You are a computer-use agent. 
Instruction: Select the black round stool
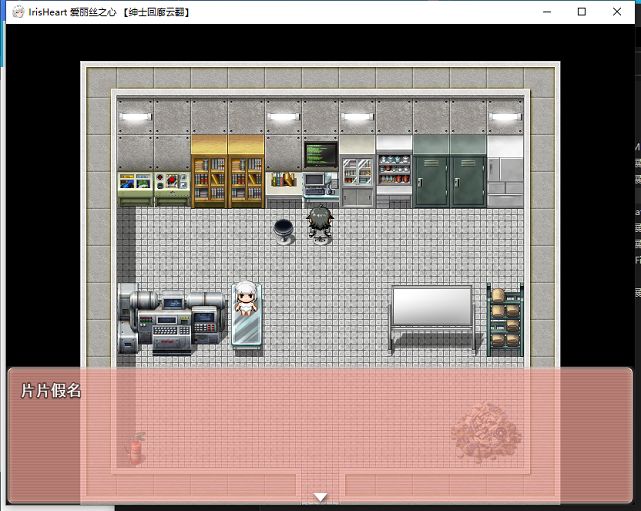pos(283,230)
